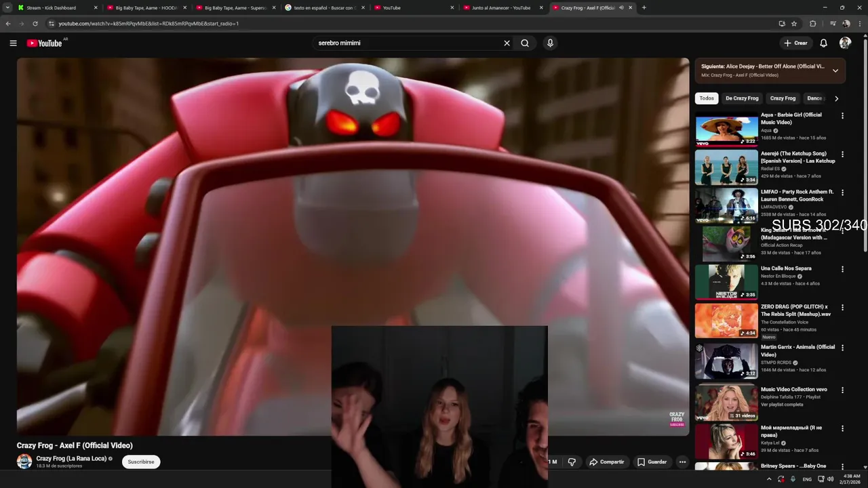
Task: Select the Todos filter chip
Action: [707, 98]
